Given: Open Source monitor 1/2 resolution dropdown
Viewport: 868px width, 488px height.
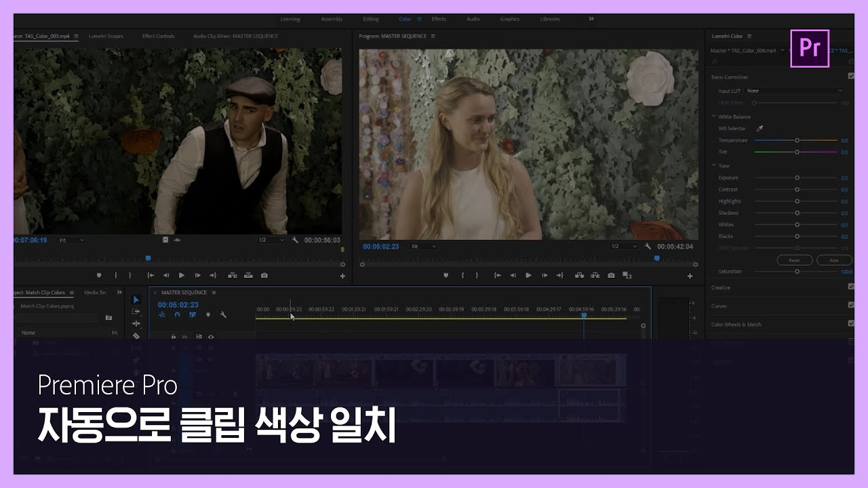Looking at the screenshot, I should [x=271, y=240].
